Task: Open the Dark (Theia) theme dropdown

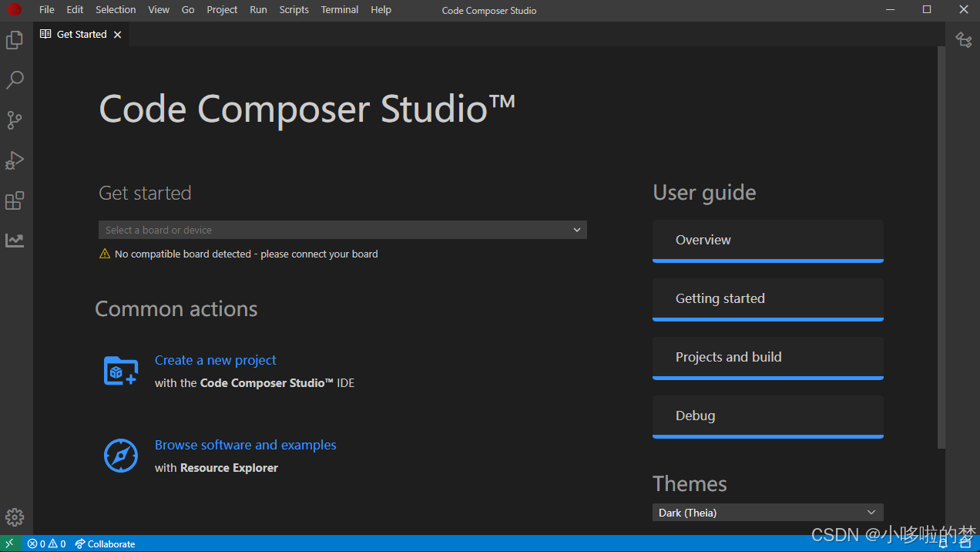Action: tap(768, 513)
